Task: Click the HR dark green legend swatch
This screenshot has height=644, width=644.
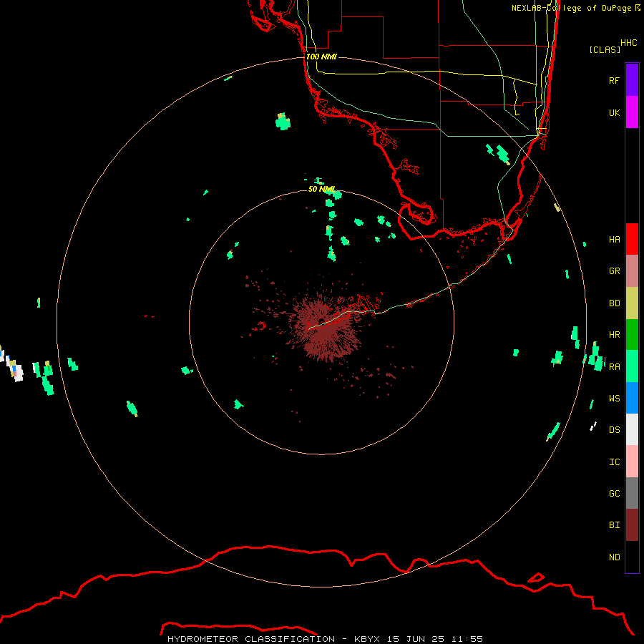Action: pos(632,335)
